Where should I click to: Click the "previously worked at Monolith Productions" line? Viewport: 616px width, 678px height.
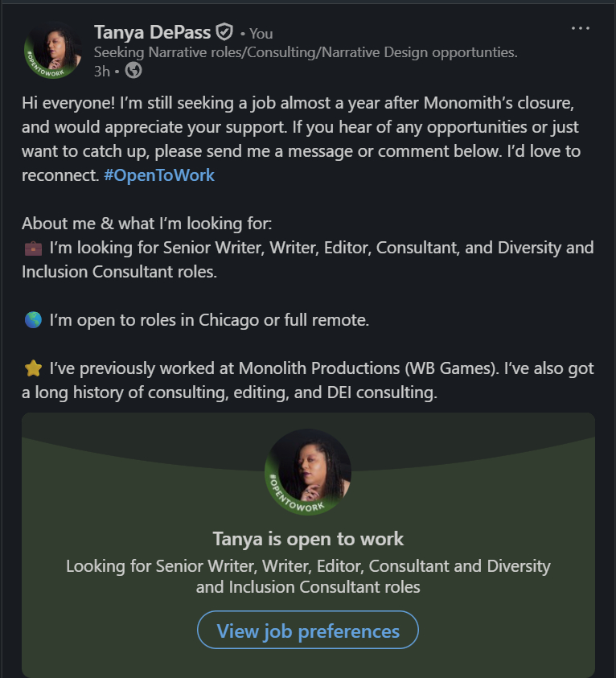tap(322, 368)
